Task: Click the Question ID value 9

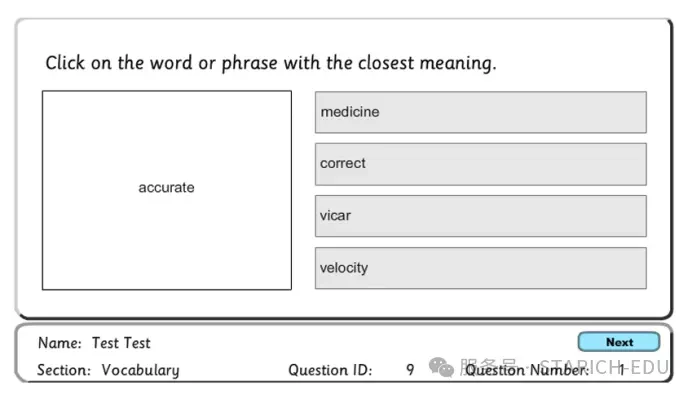Action: (x=410, y=370)
